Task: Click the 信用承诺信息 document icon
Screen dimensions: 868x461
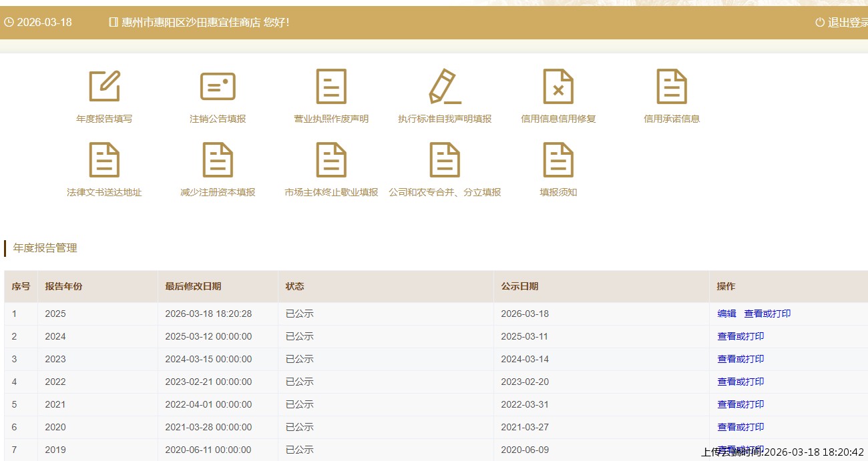Action: pos(672,87)
